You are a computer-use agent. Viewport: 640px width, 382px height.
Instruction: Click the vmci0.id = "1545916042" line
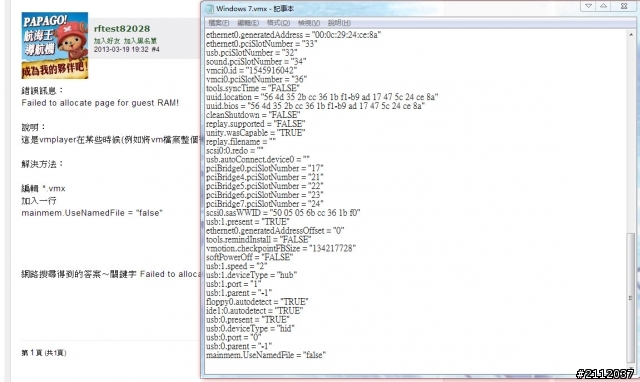click(x=251, y=70)
